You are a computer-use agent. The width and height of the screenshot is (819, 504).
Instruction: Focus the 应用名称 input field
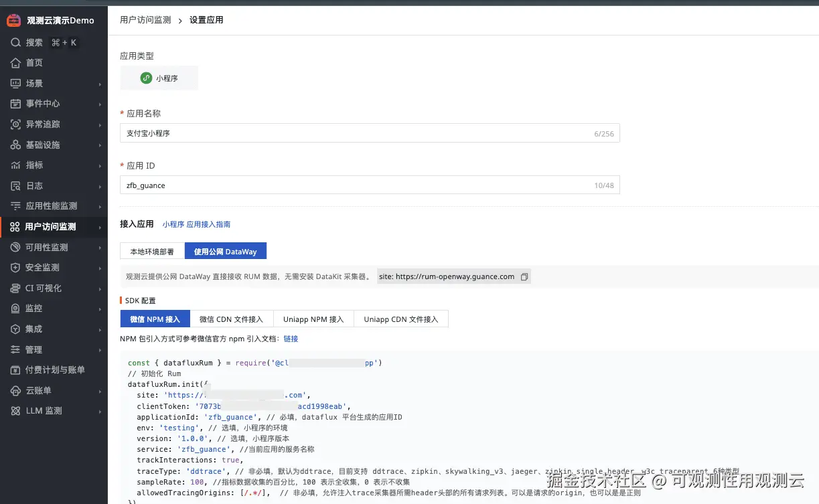370,133
